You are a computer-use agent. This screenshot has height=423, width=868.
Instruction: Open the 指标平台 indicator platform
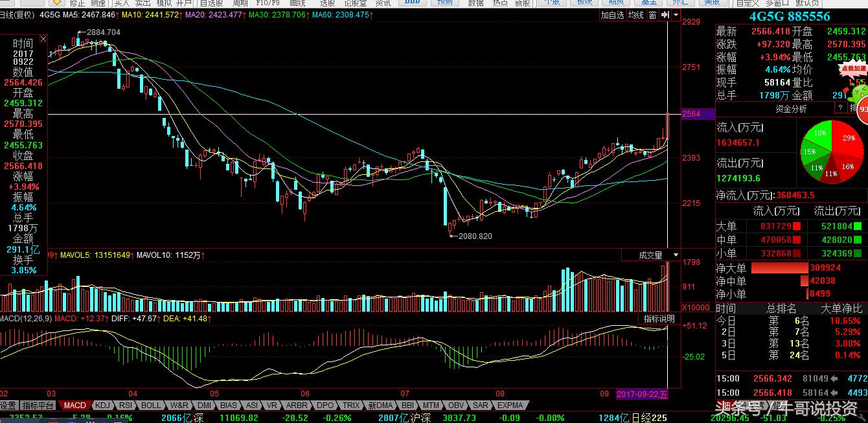pos(38,406)
